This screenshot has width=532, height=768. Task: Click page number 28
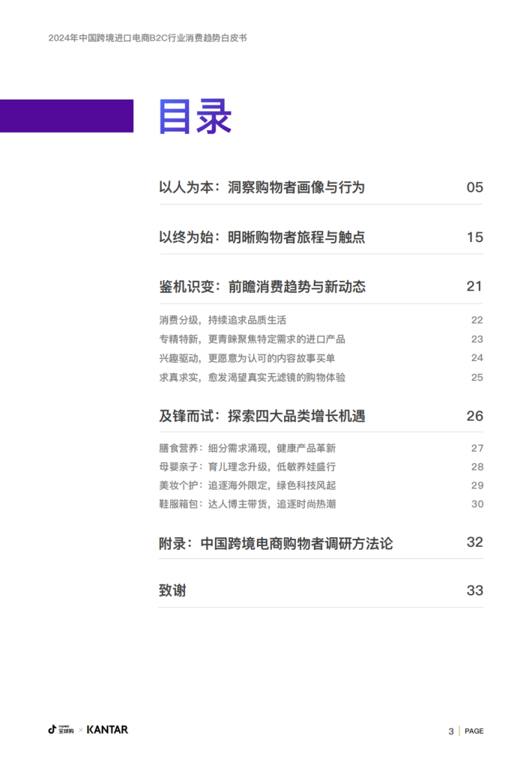click(477, 467)
